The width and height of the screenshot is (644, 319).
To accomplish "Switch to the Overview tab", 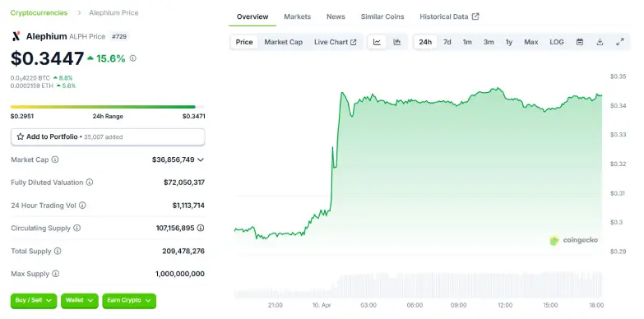I will (253, 16).
